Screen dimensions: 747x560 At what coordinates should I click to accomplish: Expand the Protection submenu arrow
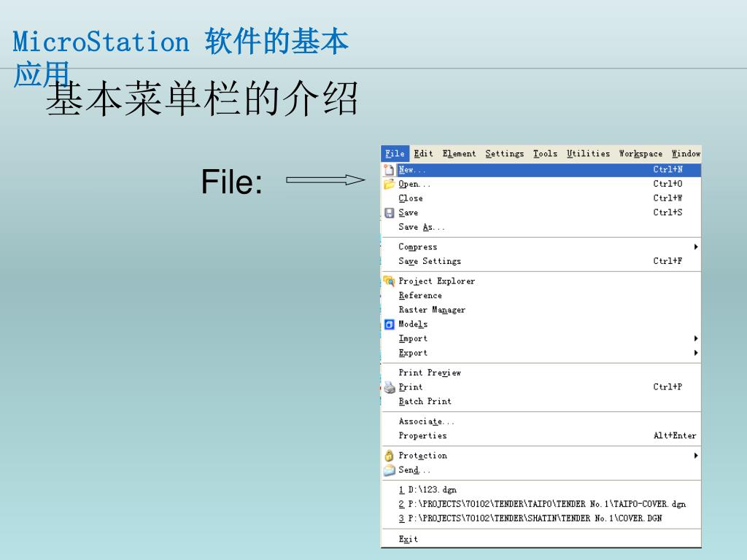(x=696, y=456)
